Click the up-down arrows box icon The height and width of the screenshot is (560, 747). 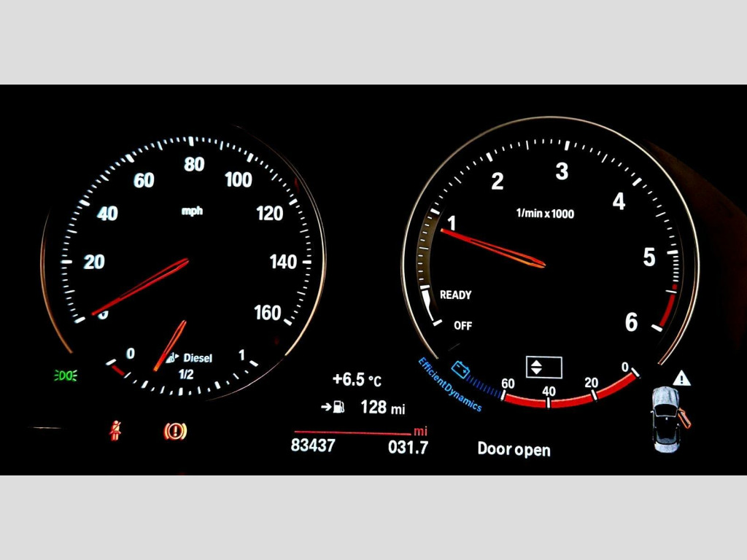[x=543, y=367]
